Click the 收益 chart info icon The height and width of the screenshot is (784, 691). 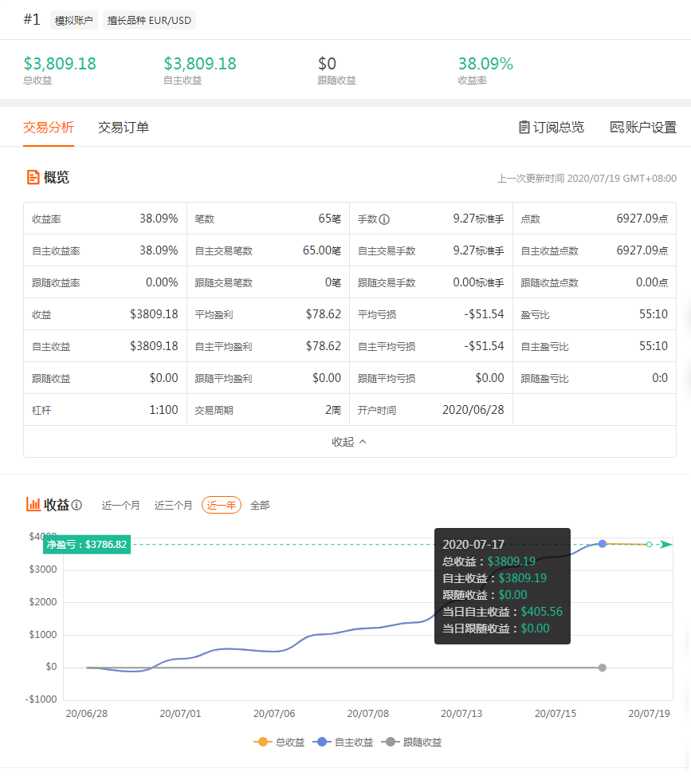tap(77, 505)
